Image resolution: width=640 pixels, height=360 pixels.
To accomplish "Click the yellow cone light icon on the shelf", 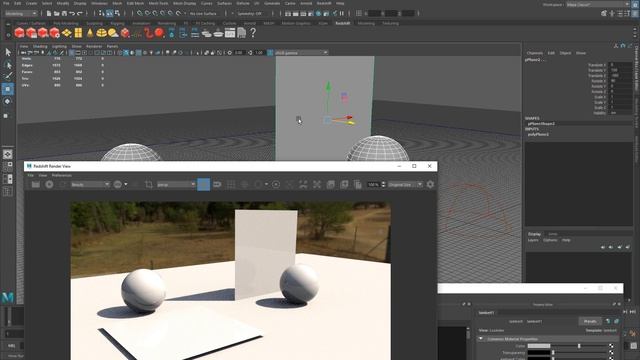I will 90,33.
